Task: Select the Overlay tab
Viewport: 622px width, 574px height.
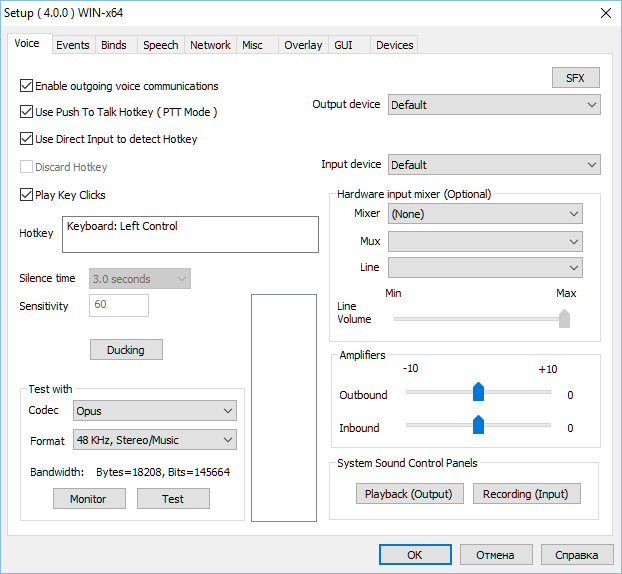Action: pyautogui.click(x=303, y=45)
